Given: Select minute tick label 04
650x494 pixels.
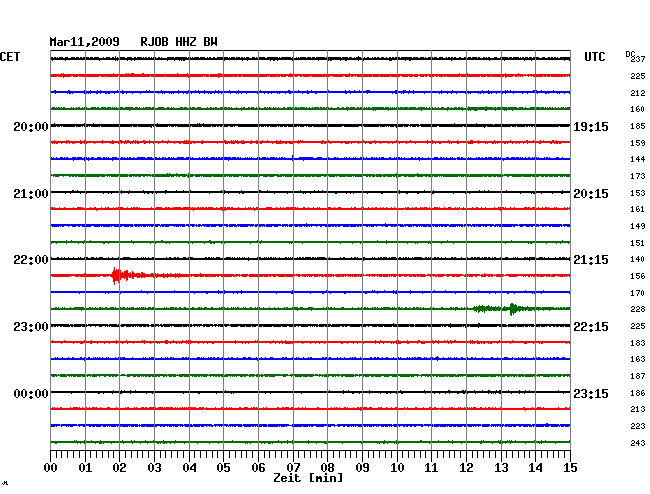Looking at the screenshot, I should (189, 467).
